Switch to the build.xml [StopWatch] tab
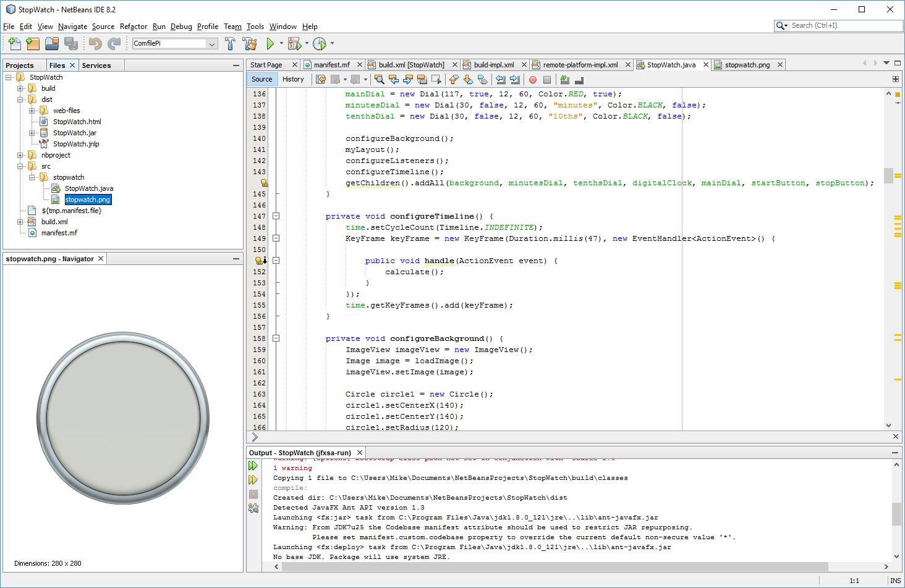 (x=410, y=65)
